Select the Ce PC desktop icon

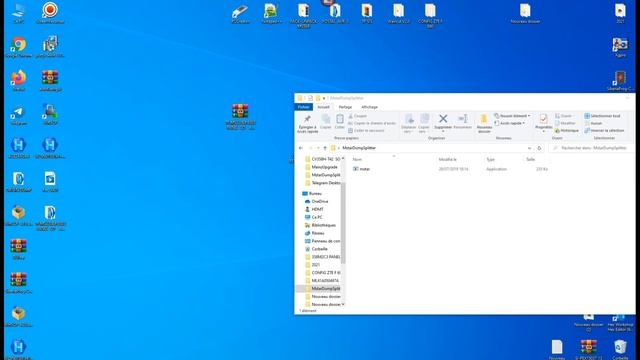pos(18,13)
